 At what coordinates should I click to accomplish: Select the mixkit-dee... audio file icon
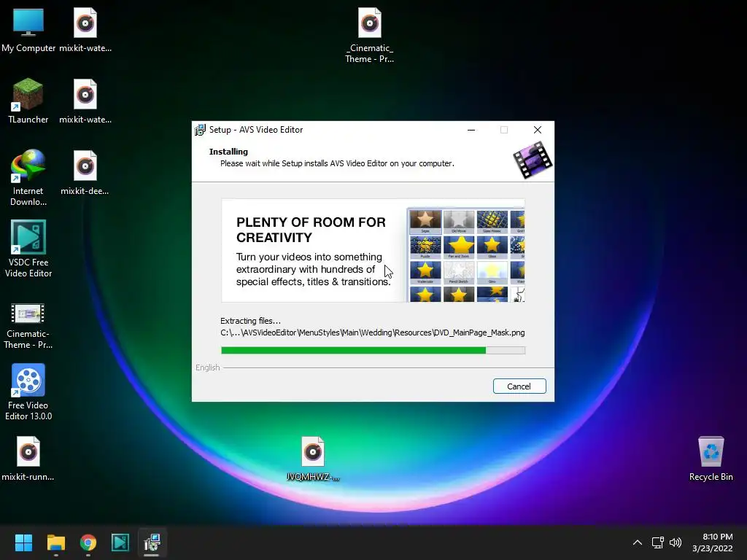[x=85, y=173]
